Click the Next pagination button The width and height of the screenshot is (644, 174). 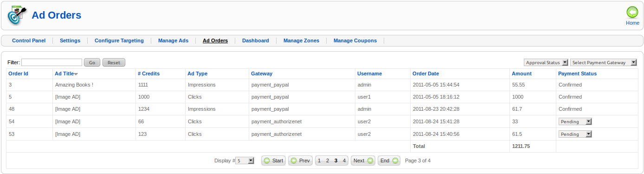pyautogui.click(x=363, y=161)
